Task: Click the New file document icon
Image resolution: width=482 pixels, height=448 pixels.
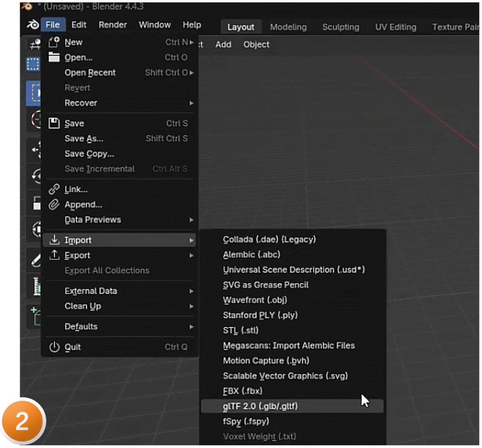Action: [x=54, y=42]
